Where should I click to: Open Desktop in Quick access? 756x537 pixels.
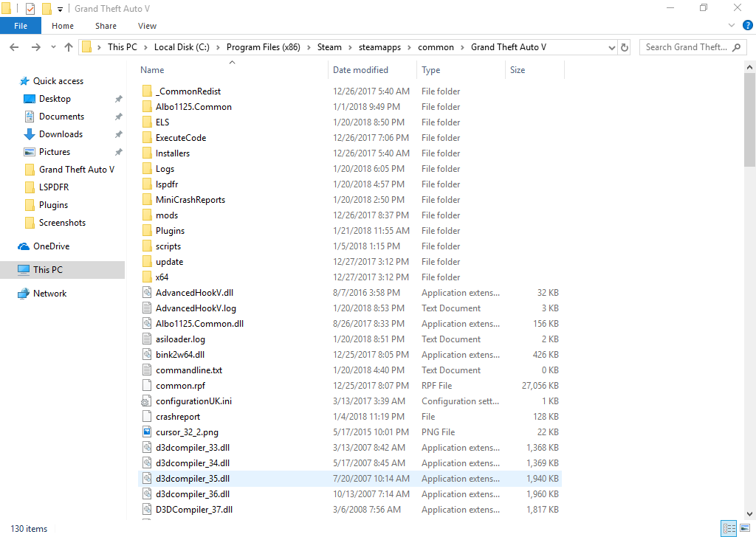[x=55, y=99]
